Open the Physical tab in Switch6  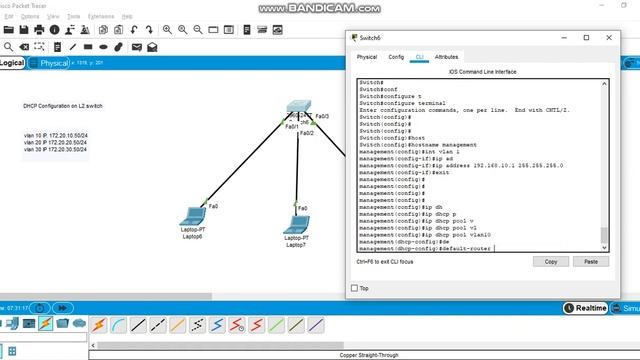(x=367, y=57)
